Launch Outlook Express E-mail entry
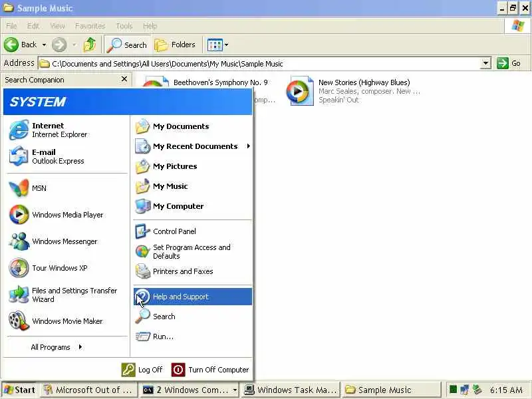Viewport: 532px width, 399px height. (66, 156)
